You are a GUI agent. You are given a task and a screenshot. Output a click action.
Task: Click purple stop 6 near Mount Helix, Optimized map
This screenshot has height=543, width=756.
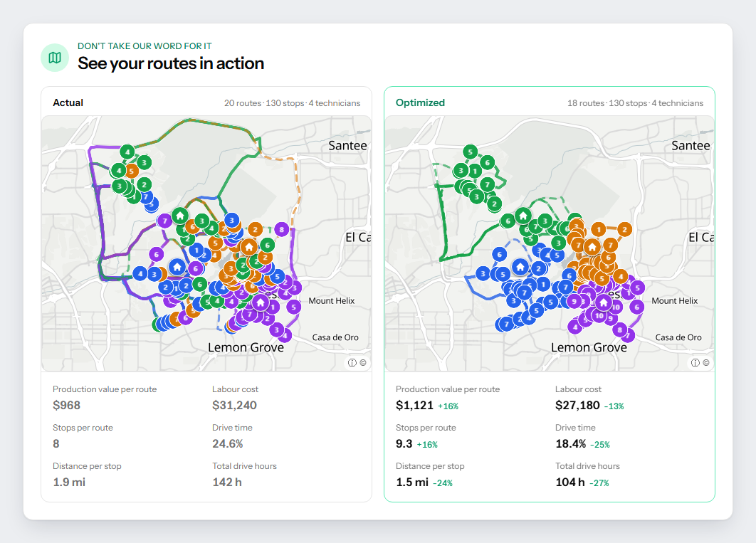click(637, 307)
